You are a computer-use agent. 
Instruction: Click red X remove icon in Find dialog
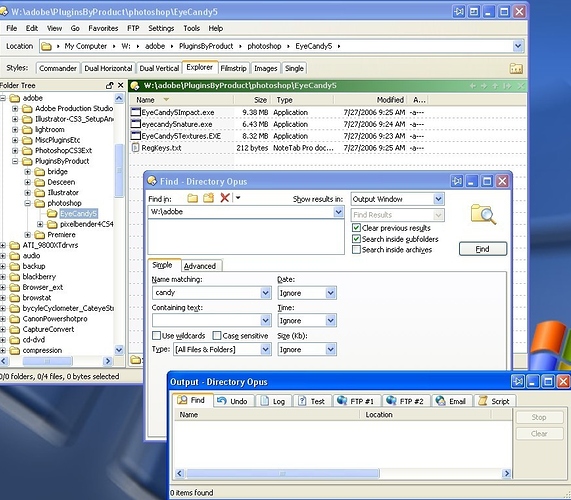click(225, 198)
